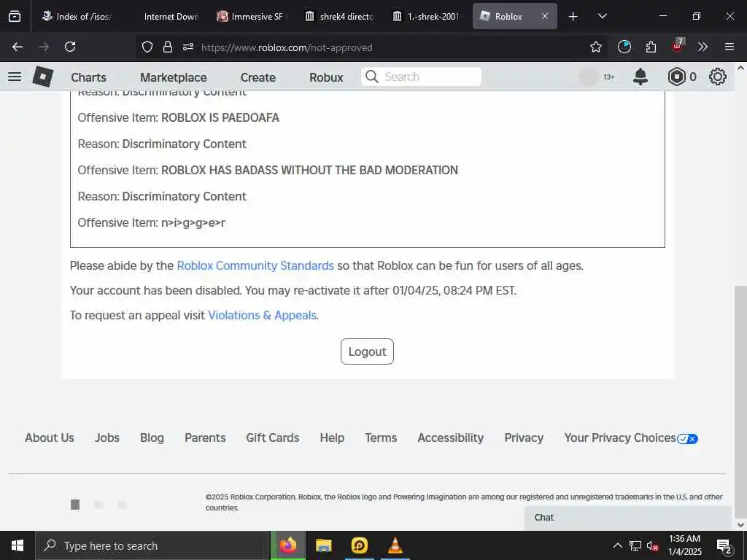This screenshot has width=747, height=560.
Task: Open the network status tray icon
Action: click(x=635, y=545)
